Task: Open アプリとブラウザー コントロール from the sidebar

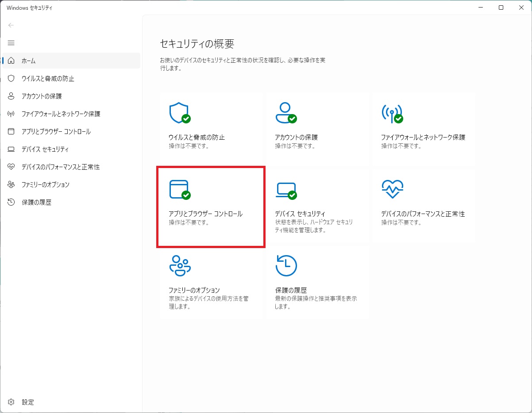Action: pos(71,131)
